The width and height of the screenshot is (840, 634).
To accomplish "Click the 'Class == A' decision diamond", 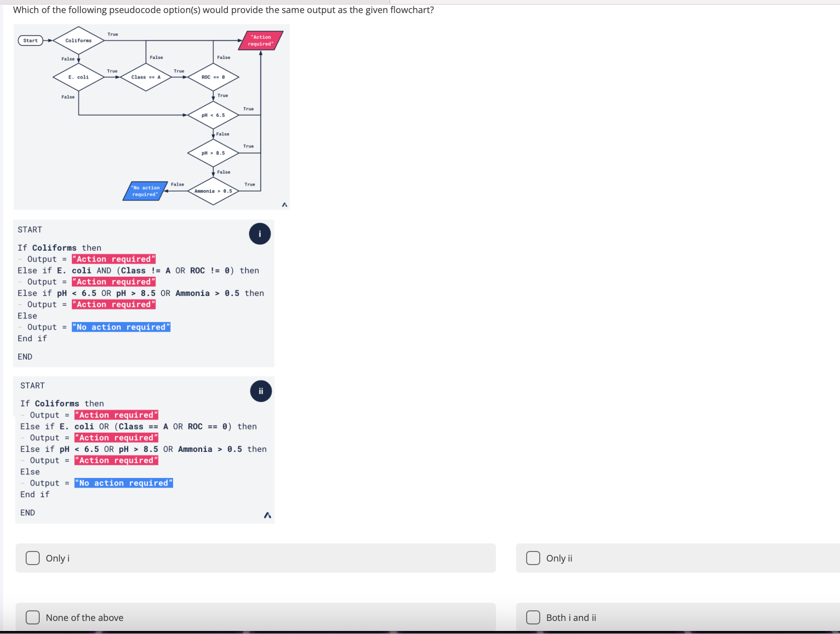I will click(146, 77).
